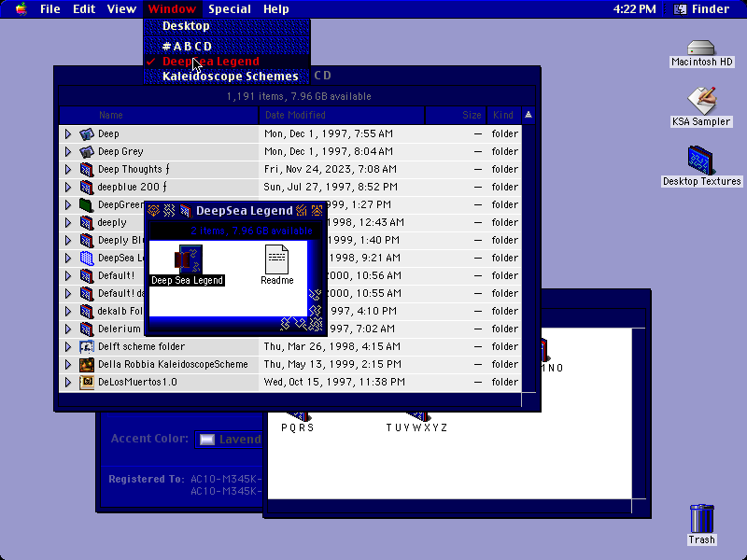This screenshot has width=747, height=560.
Task: Choose Desktop from the Window menu
Action: 227,26
